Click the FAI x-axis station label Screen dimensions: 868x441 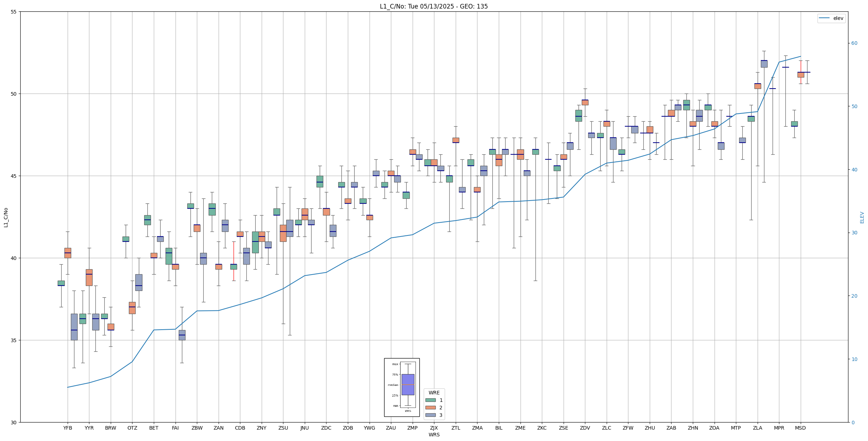(175, 428)
